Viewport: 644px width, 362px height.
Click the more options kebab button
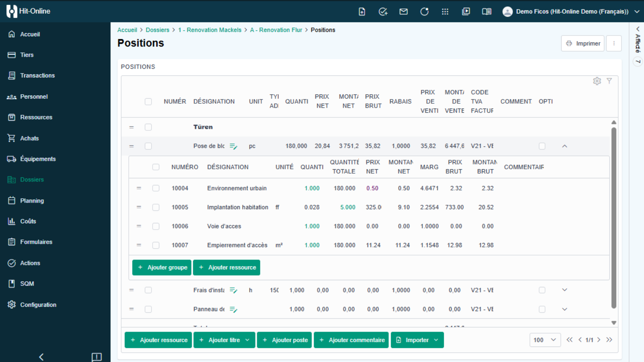coord(614,44)
